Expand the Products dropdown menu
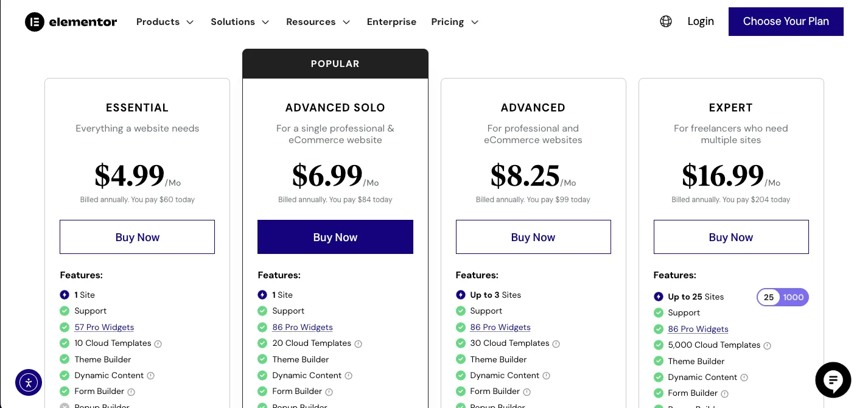The image size is (868, 408). [164, 22]
